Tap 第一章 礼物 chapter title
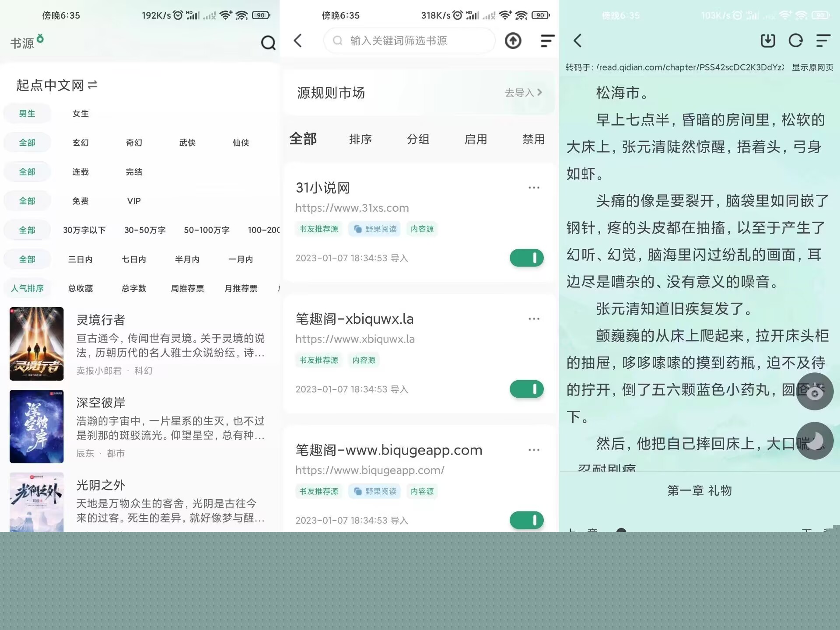Screen dimensions: 840x630 [699, 491]
